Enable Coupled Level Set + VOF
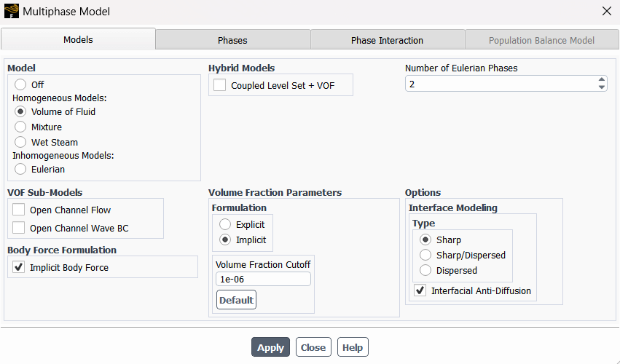 [x=219, y=85]
